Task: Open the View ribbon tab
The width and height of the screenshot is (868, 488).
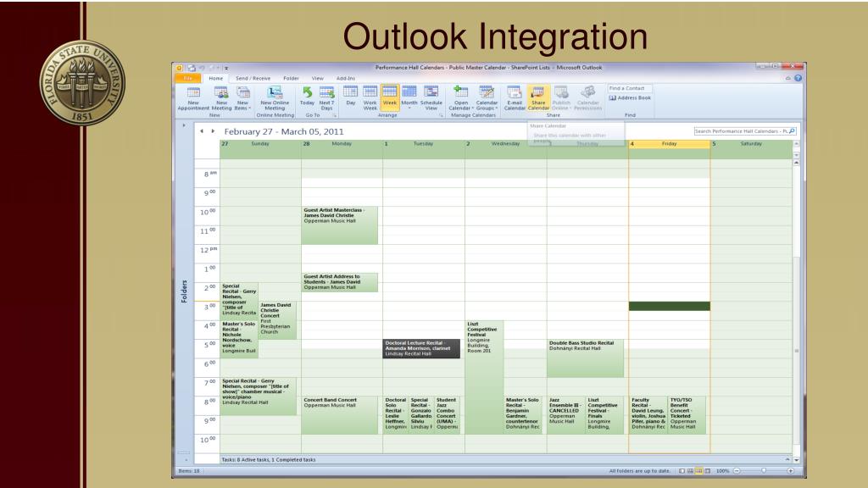Action: click(x=317, y=78)
